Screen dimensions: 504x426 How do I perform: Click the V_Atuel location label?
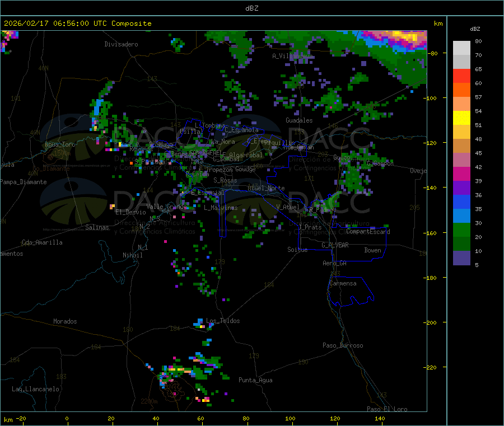(288, 207)
